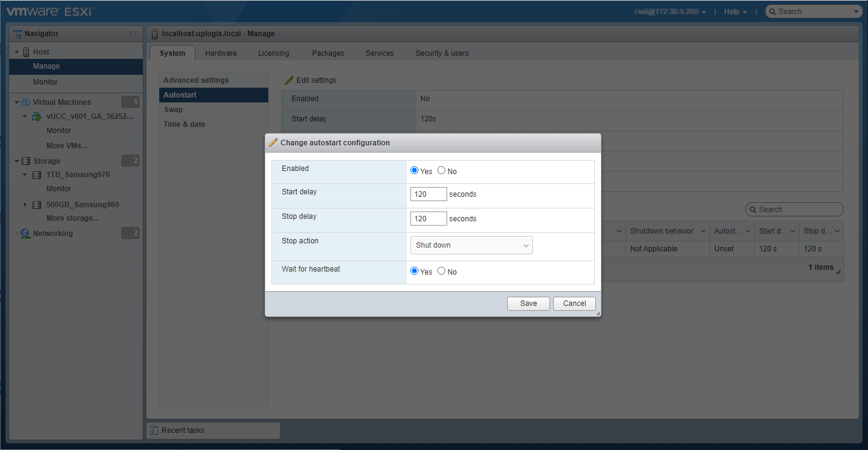Click the Start delay seconds field
The width and height of the screenshot is (868, 450).
pos(429,194)
